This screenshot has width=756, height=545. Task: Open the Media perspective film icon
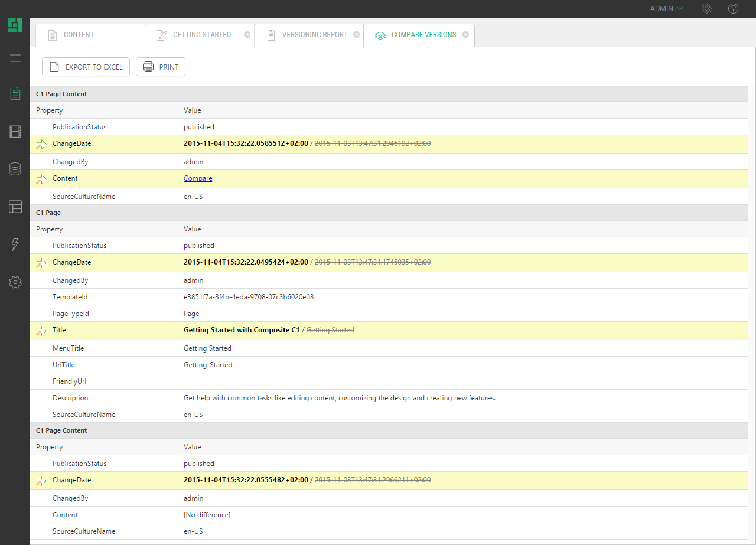15,131
